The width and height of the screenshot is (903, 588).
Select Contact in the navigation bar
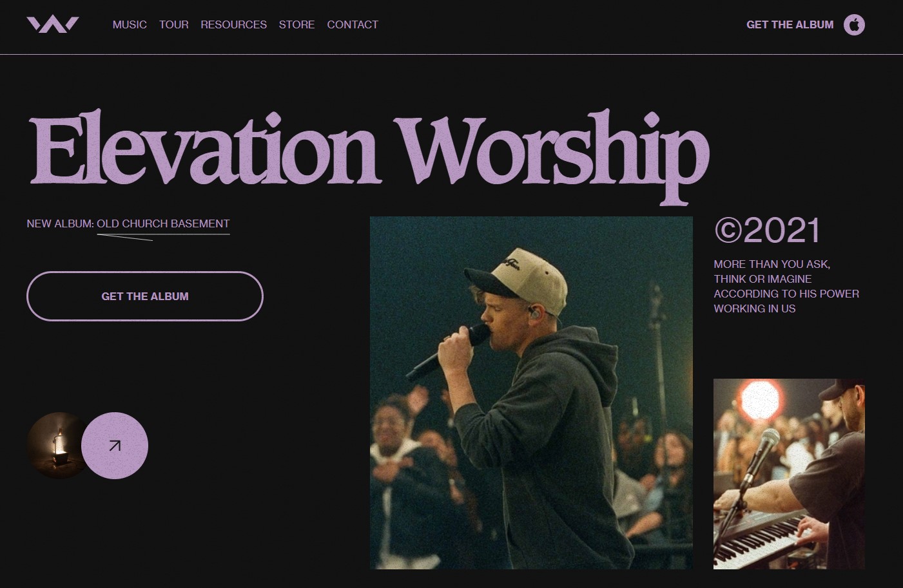tap(353, 24)
